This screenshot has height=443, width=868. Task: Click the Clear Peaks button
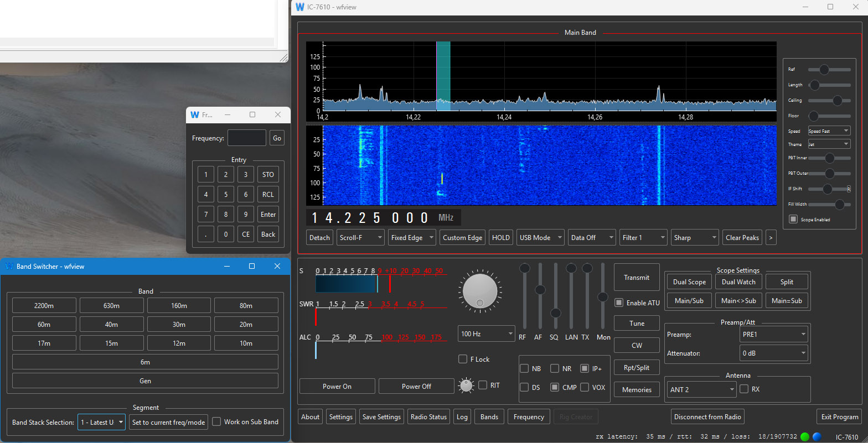pyautogui.click(x=742, y=238)
